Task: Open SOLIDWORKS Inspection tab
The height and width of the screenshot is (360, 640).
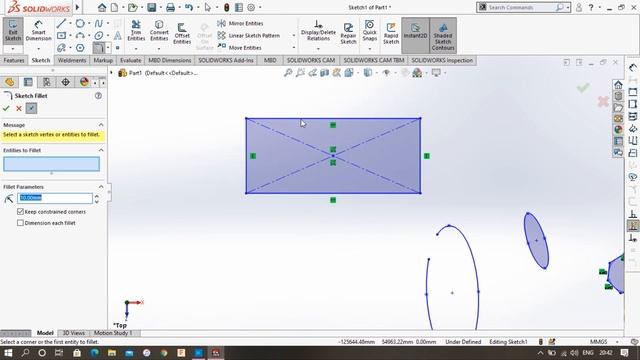Action: 442,60
